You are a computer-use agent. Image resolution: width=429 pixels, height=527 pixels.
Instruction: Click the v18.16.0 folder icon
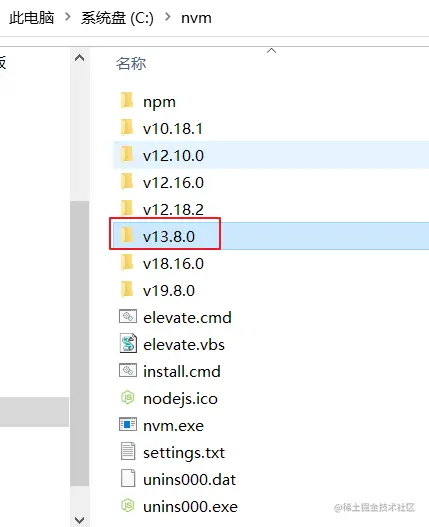coord(127,262)
